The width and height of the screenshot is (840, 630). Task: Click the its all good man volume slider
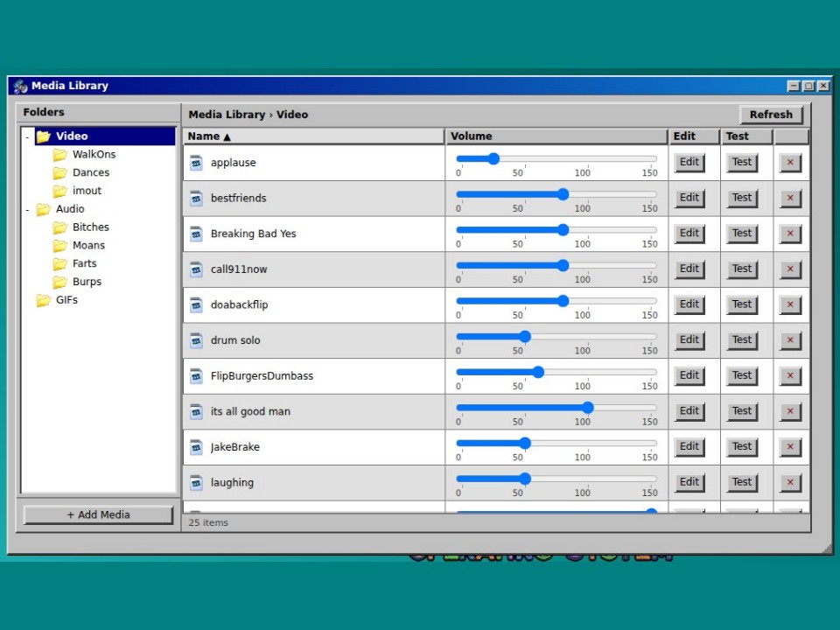pos(556,408)
